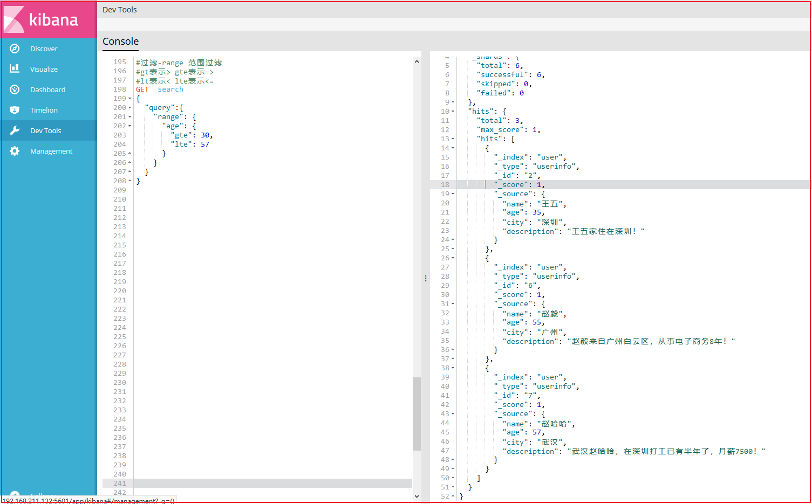Image resolution: width=812 pixels, height=504 pixels.
Task: Collapse response fold arrow at line 13
Action: 453,139
